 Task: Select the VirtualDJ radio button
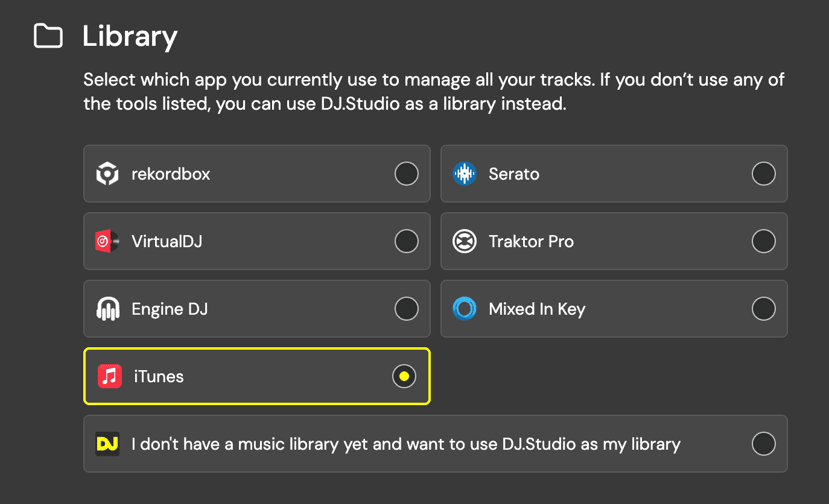click(x=407, y=241)
